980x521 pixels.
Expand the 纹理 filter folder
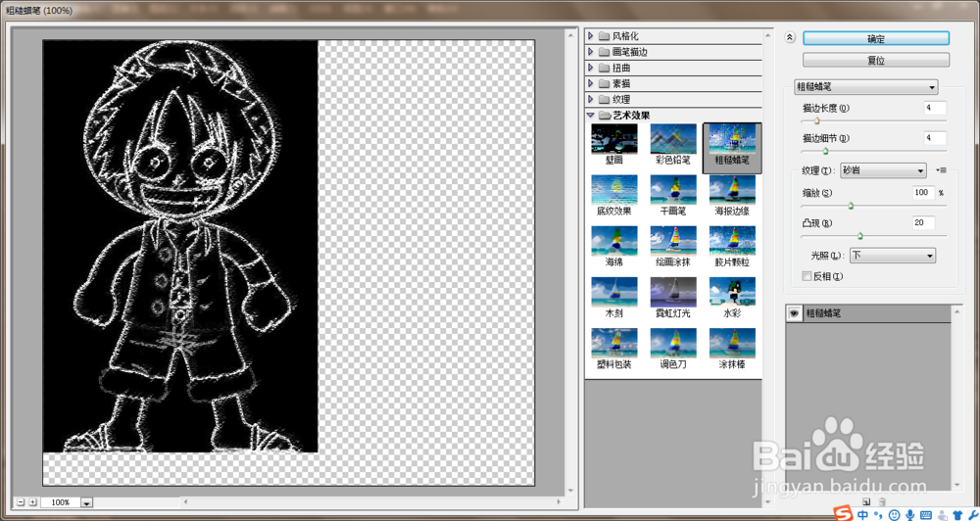[591, 99]
